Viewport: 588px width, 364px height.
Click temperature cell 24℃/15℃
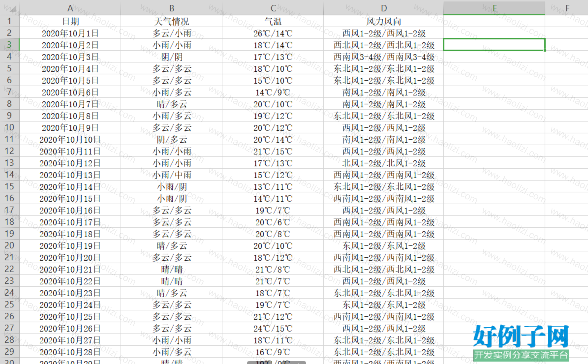[x=273, y=328]
